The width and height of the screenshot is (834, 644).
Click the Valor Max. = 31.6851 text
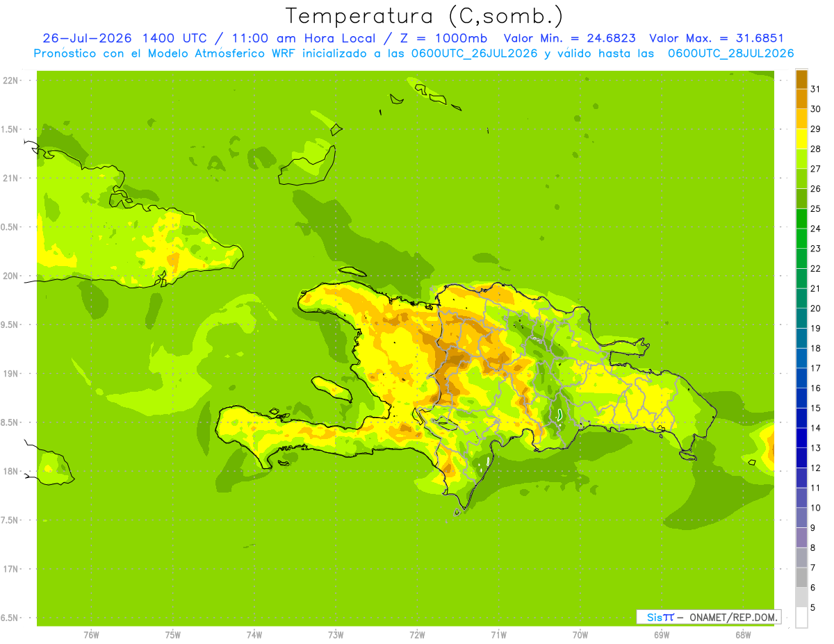coord(717,38)
